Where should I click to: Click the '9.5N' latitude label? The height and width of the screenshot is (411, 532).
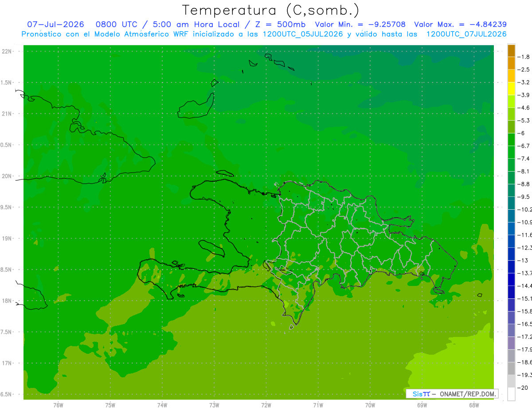(7, 207)
